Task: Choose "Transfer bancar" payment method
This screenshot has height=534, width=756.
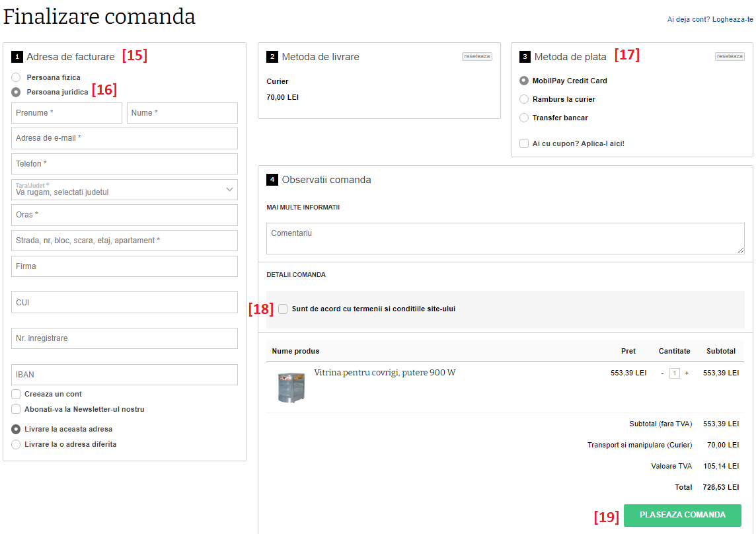Action: [x=523, y=118]
